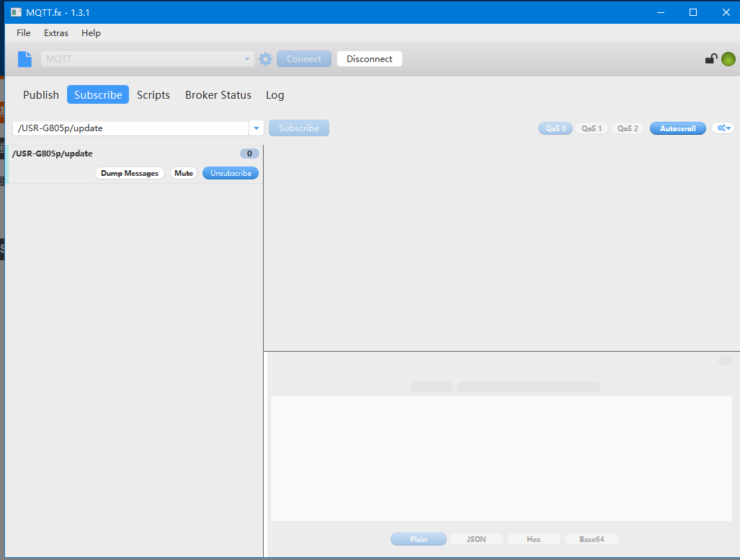Select QoS 1 level
The width and height of the screenshot is (740, 560).
tap(592, 128)
